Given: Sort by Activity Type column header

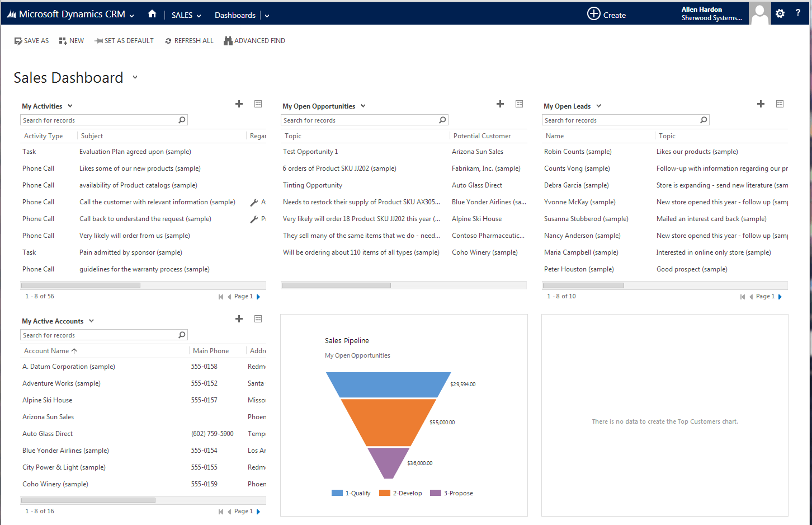Looking at the screenshot, I should 43,136.
